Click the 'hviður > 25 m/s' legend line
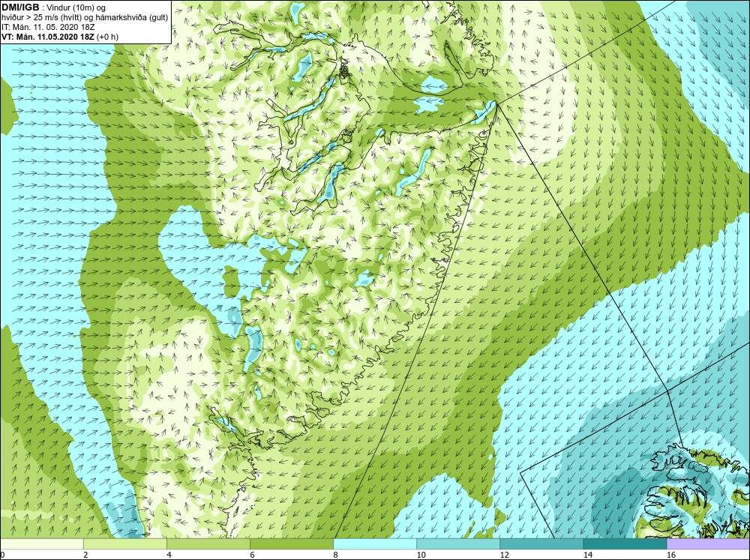 point(85,18)
